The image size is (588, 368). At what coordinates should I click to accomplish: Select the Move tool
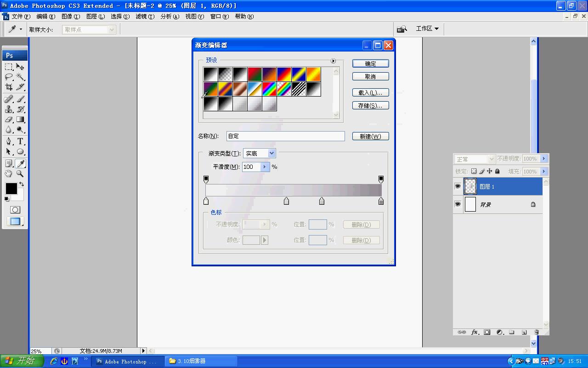(20, 67)
